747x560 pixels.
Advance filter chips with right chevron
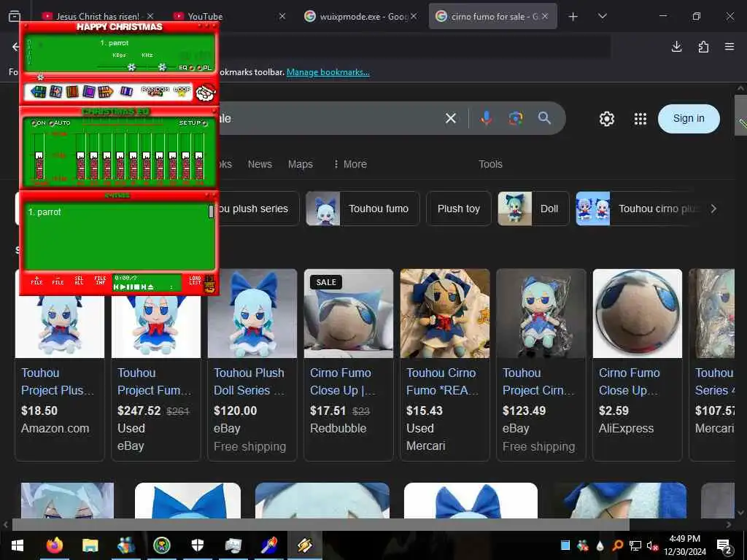[713, 209]
